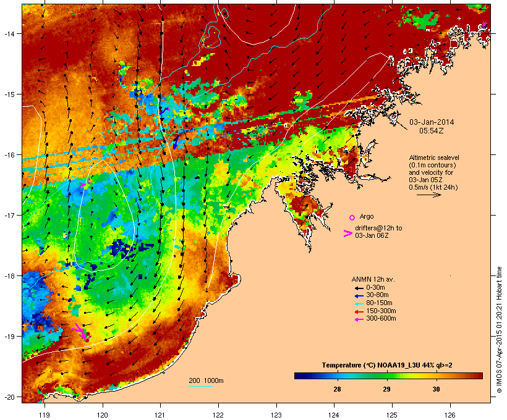Click the magenta drifters arrowhead legend symbol

coord(347,233)
